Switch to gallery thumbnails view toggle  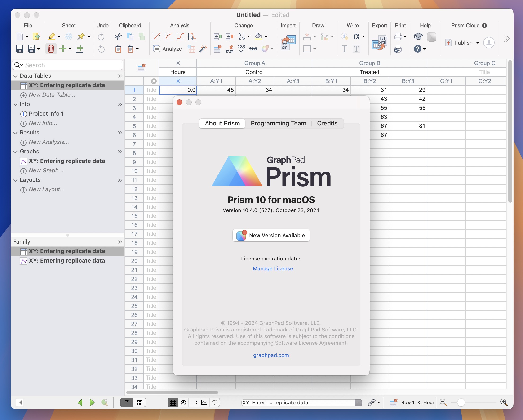coord(140,403)
